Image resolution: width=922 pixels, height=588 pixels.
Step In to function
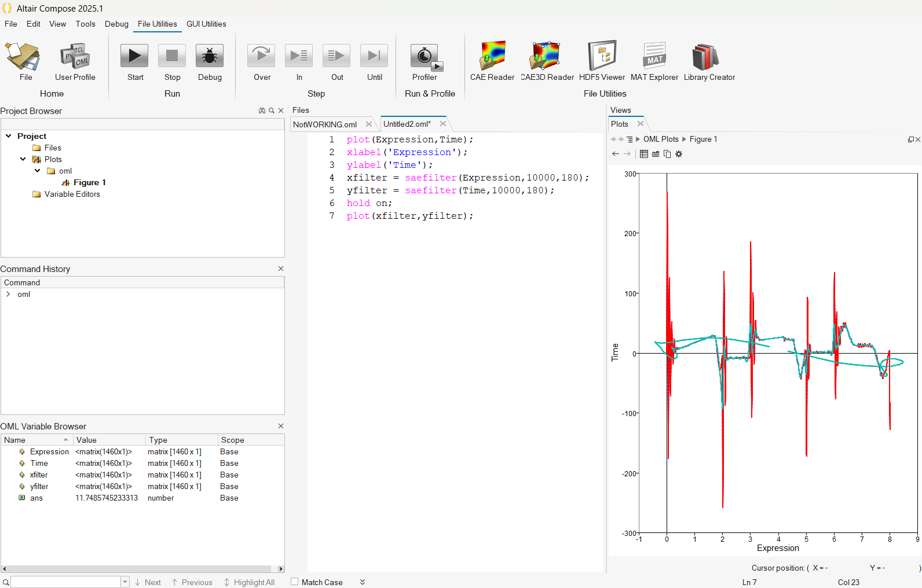[299, 61]
